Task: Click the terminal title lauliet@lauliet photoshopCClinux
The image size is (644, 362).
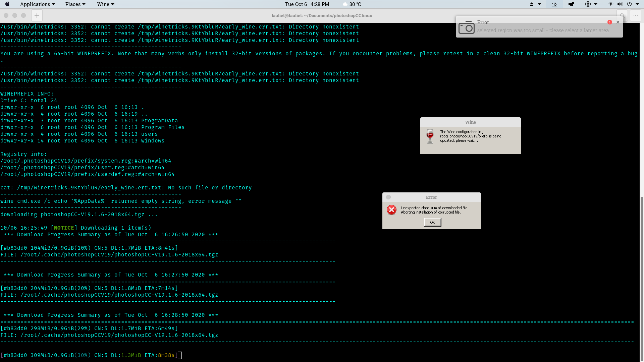Action: 322,15
